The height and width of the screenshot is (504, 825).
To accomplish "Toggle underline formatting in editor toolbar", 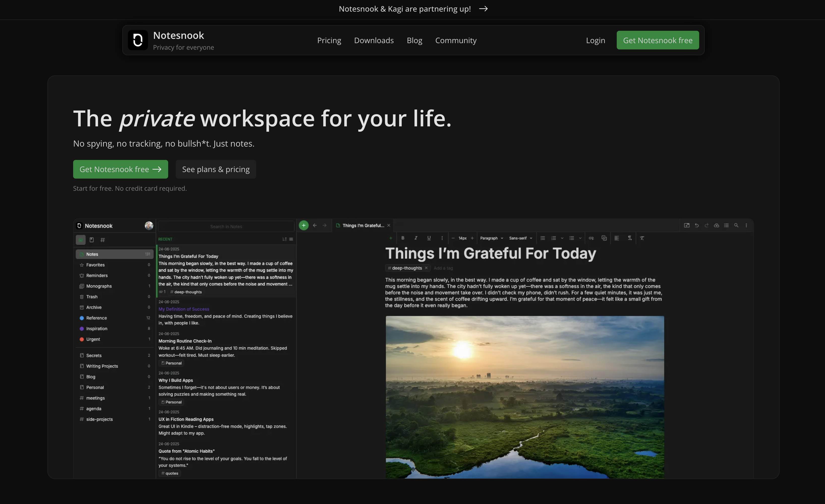I will (429, 238).
